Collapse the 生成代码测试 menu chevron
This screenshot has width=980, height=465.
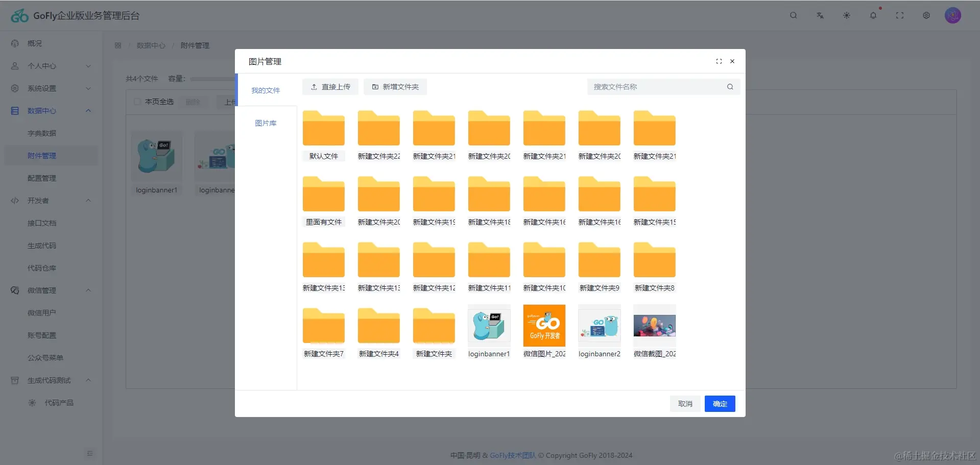[x=88, y=380]
